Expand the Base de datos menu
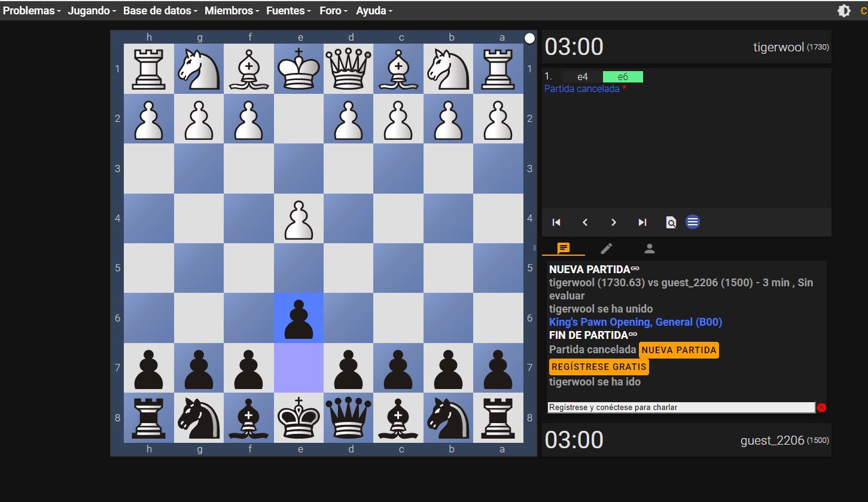 [160, 11]
